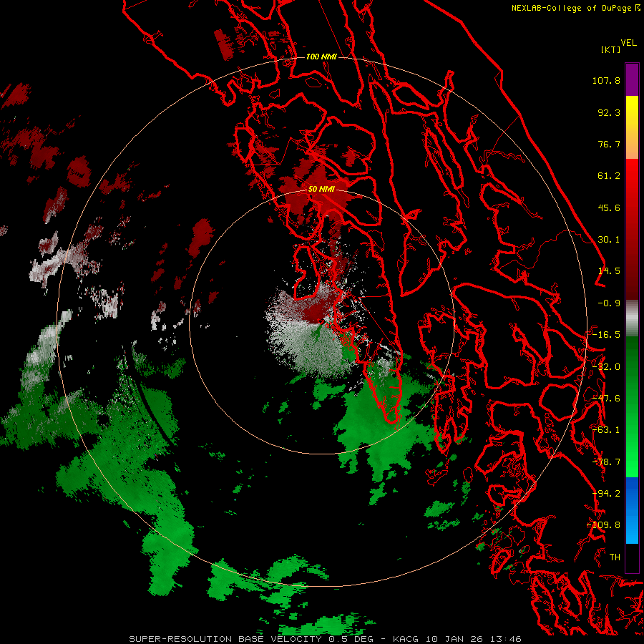Click the 107.8 value on the velocity scale
Image resolution: width=644 pixels, height=644 pixels.
click(606, 80)
